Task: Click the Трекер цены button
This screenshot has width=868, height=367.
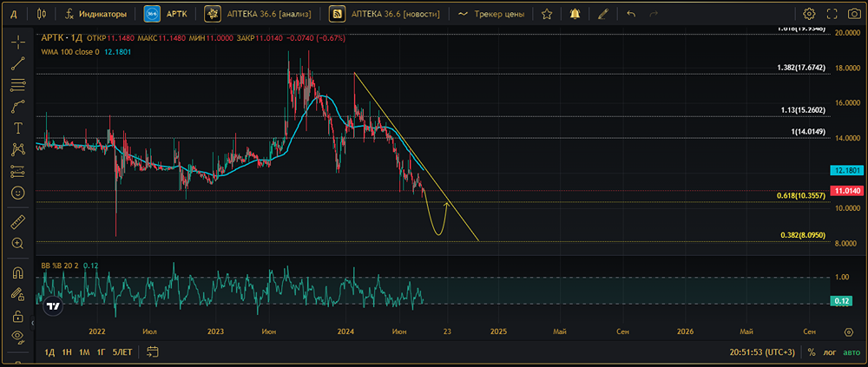Action: [x=492, y=14]
